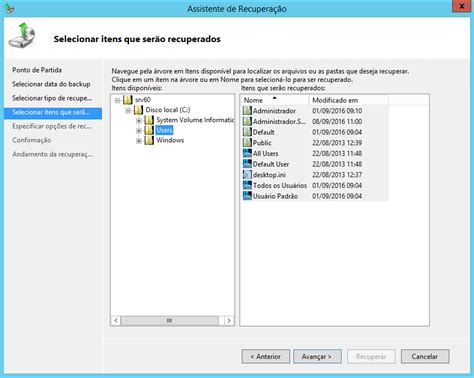The width and height of the screenshot is (474, 378).
Task: Select System Volume Information in tree
Action: coord(195,120)
